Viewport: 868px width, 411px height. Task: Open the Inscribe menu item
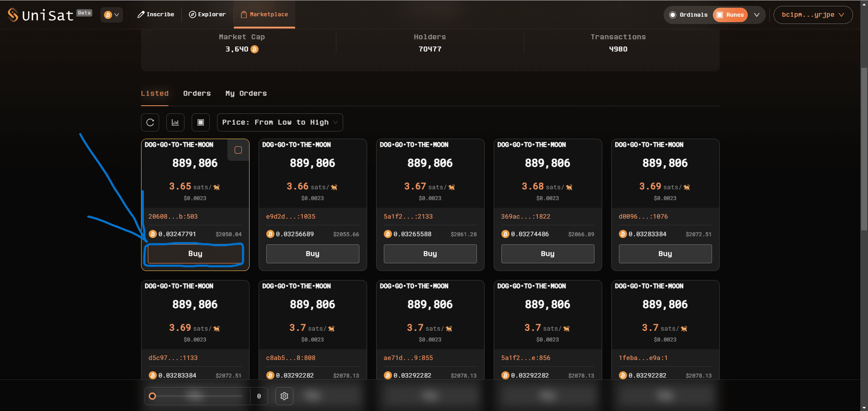(156, 14)
